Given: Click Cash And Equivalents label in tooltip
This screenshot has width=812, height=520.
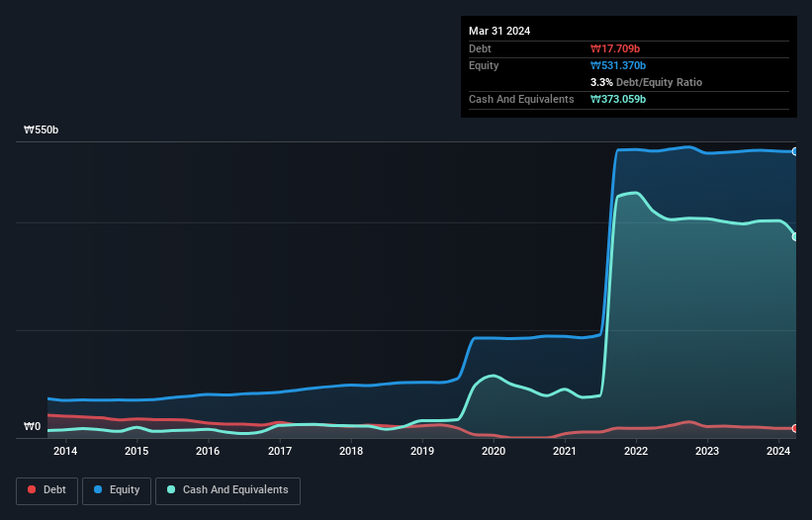Looking at the screenshot, I should [521, 99].
